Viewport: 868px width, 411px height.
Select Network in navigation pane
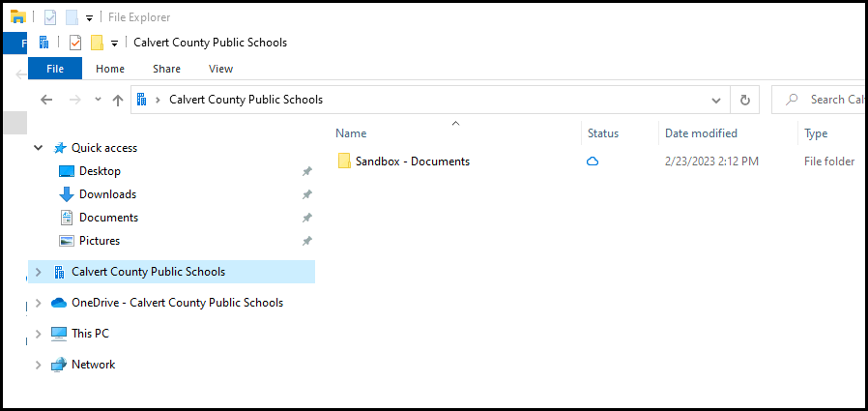click(x=93, y=365)
